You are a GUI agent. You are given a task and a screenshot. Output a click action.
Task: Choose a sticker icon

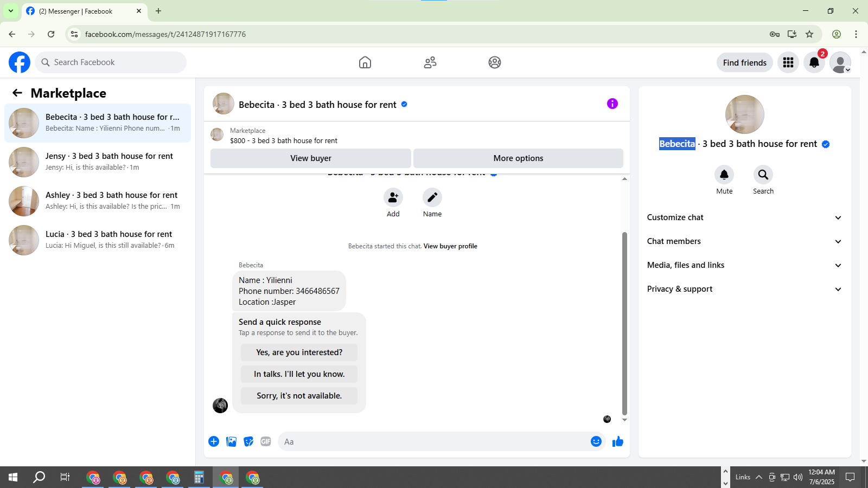(248, 441)
